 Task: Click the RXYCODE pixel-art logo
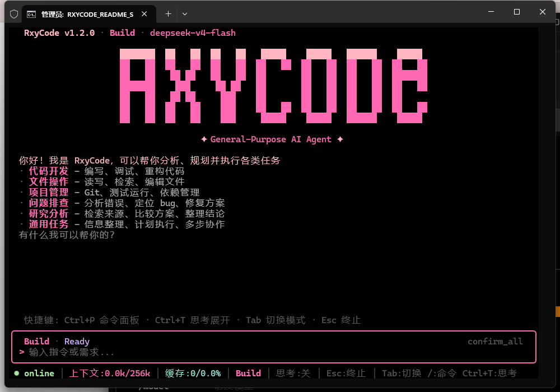click(x=274, y=86)
